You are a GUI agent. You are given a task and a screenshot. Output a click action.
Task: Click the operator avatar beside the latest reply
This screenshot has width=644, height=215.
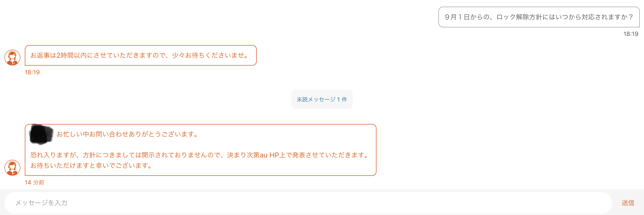click(x=12, y=167)
